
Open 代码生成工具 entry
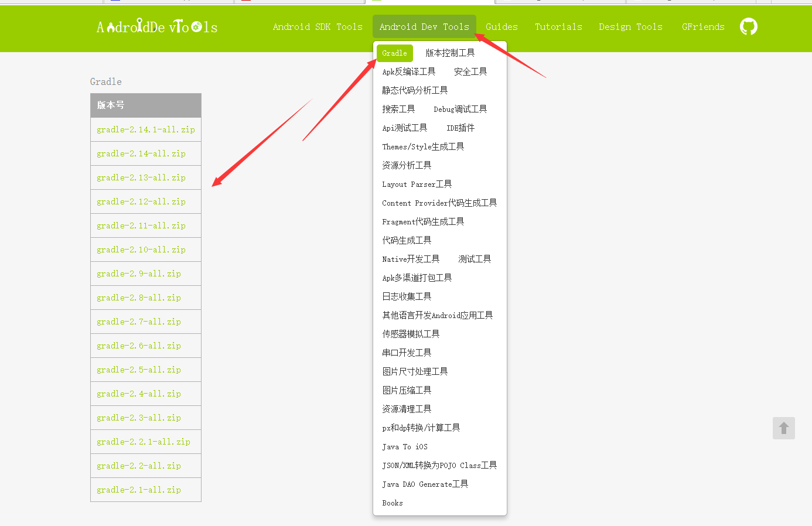[407, 241]
